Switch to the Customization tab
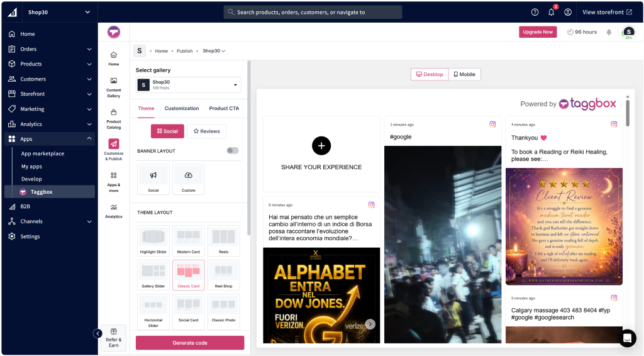Screen dimensions: 644x356 point(182,108)
